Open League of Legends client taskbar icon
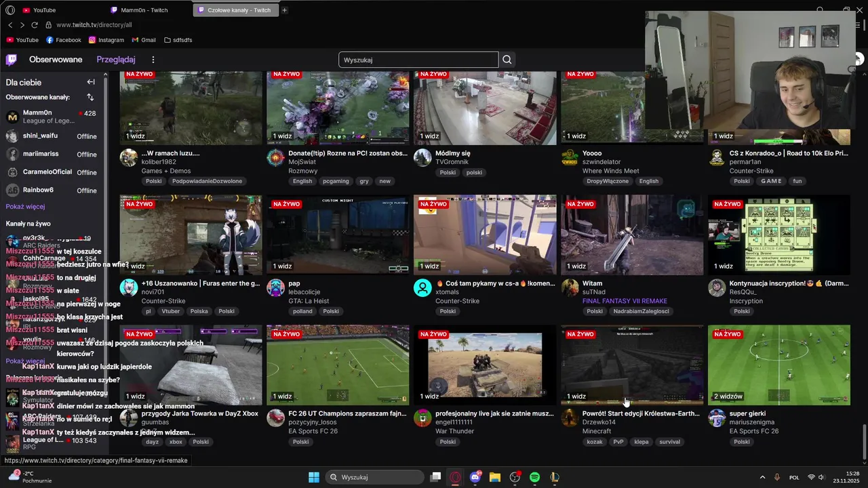Viewport: 868px width, 488px height. coord(555,477)
